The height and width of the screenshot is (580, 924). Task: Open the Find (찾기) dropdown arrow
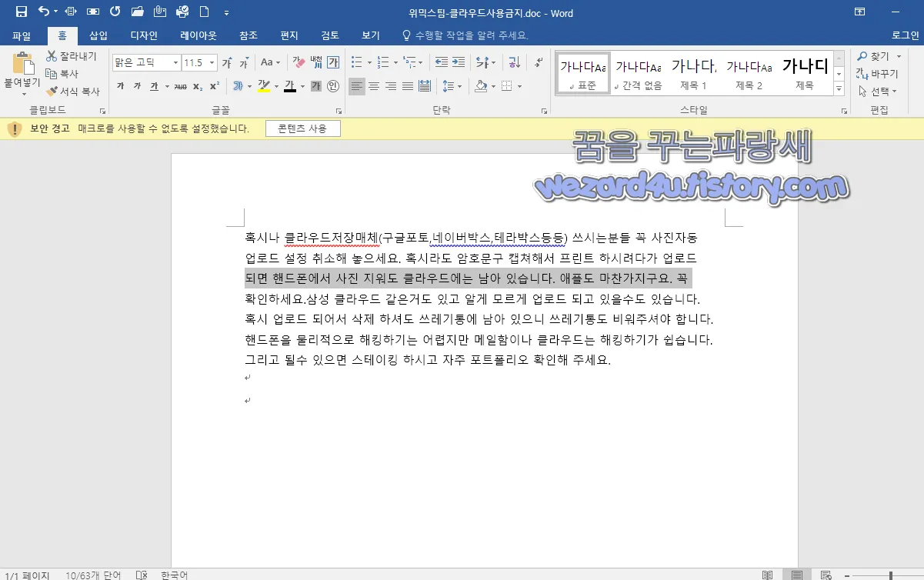click(x=899, y=56)
